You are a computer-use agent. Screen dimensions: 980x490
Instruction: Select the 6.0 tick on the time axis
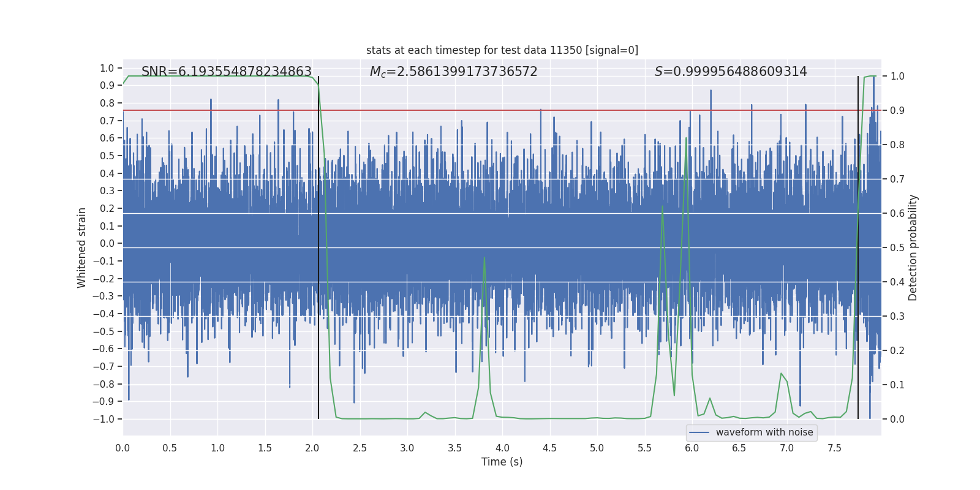tap(692, 448)
